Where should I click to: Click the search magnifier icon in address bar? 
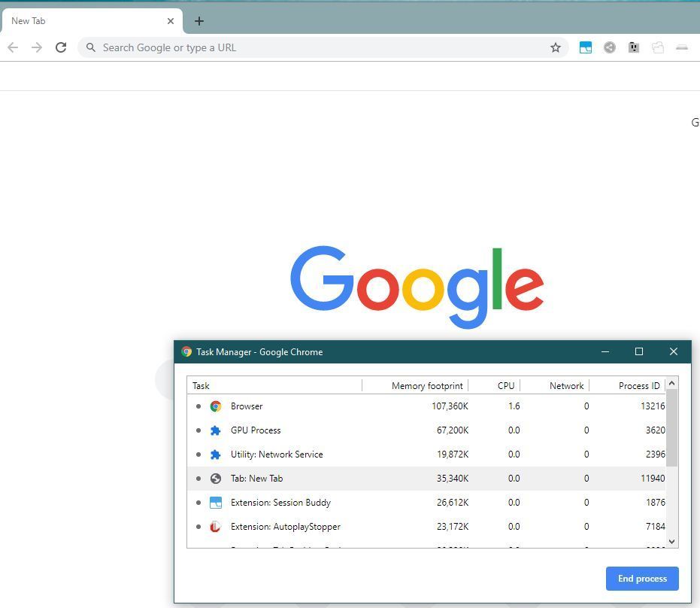tap(91, 47)
